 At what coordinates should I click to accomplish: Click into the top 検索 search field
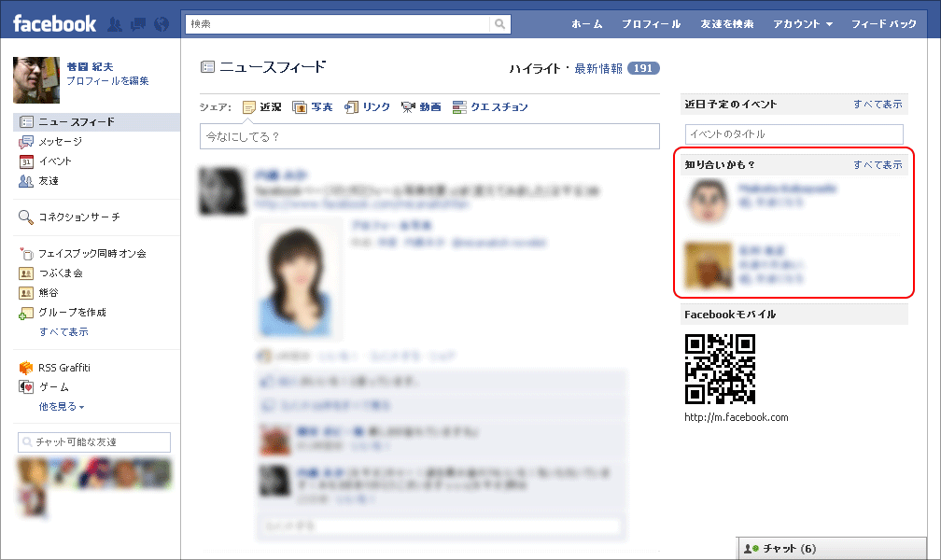click(338, 24)
